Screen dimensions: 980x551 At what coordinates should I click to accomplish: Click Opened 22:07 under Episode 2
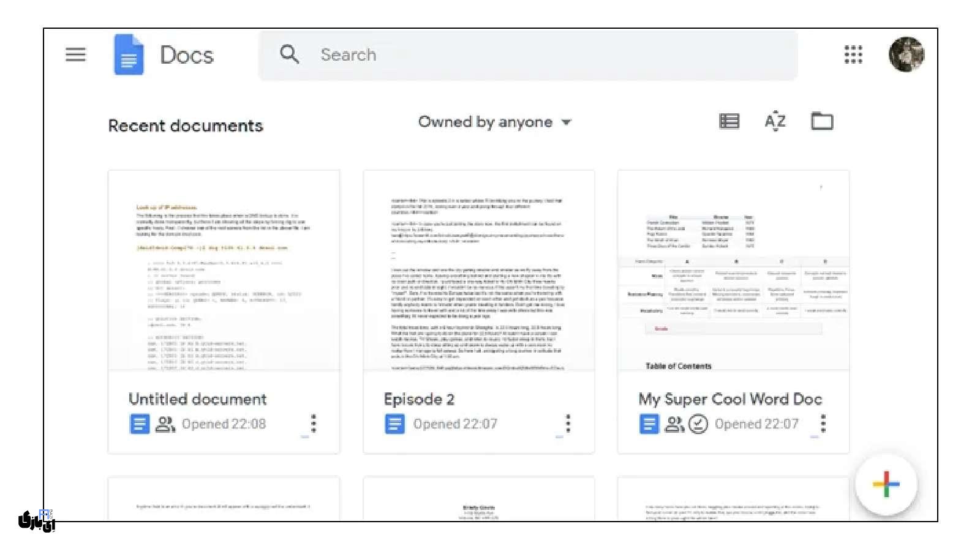(x=455, y=424)
